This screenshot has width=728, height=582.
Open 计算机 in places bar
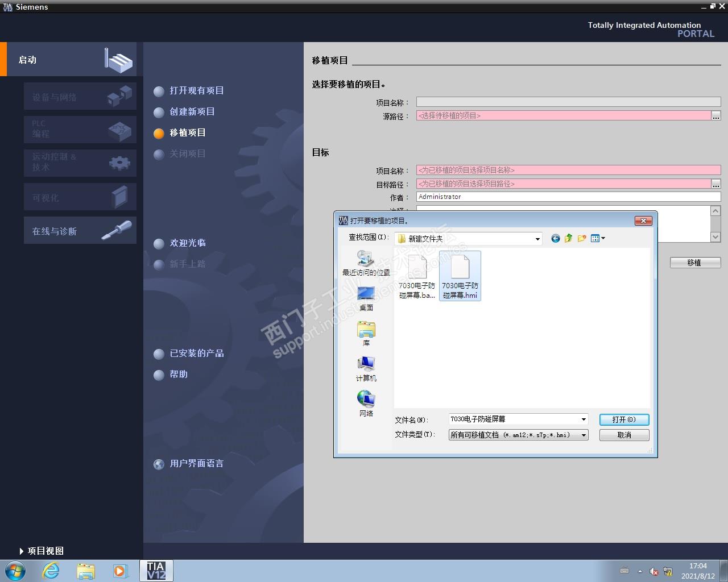(366, 369)
